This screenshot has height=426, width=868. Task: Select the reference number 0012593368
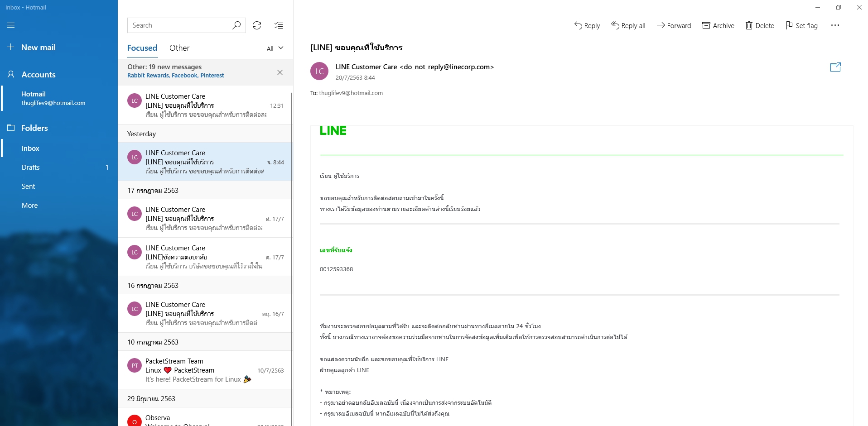pyautogui.click(x=336, y=269)
